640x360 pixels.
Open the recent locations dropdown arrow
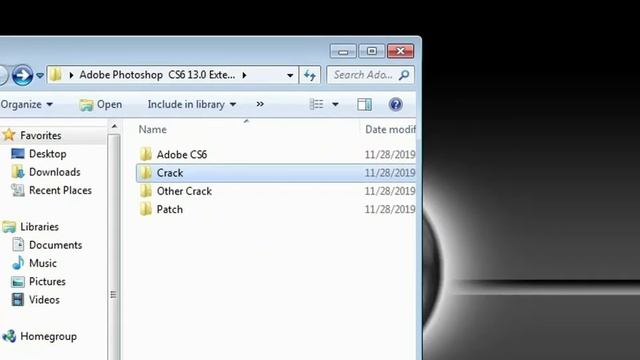40,76
